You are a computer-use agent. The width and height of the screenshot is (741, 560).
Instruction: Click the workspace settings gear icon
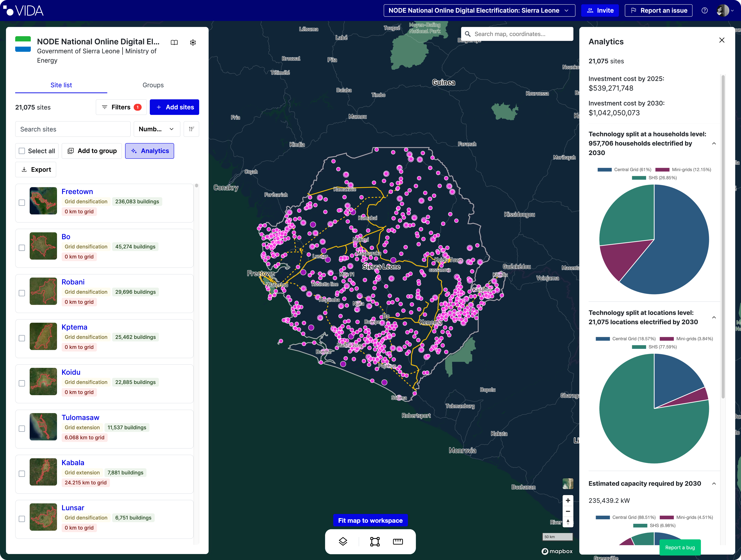pyautogui.click(x=193, y=43)
